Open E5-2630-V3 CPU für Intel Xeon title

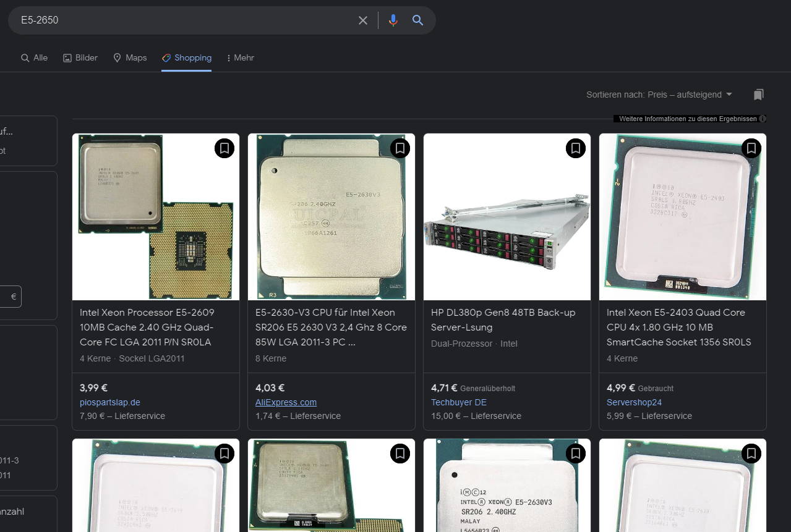(331, 327)
